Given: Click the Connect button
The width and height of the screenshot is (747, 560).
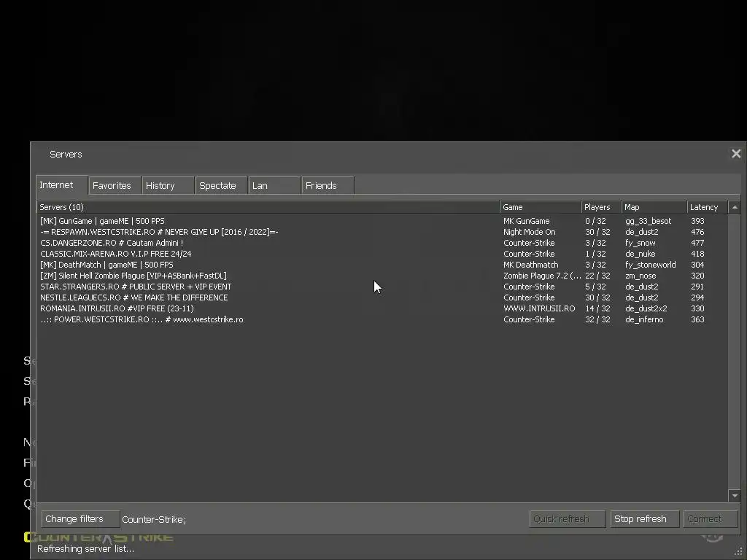Looking at the screenshot, I should click(711, 519).
